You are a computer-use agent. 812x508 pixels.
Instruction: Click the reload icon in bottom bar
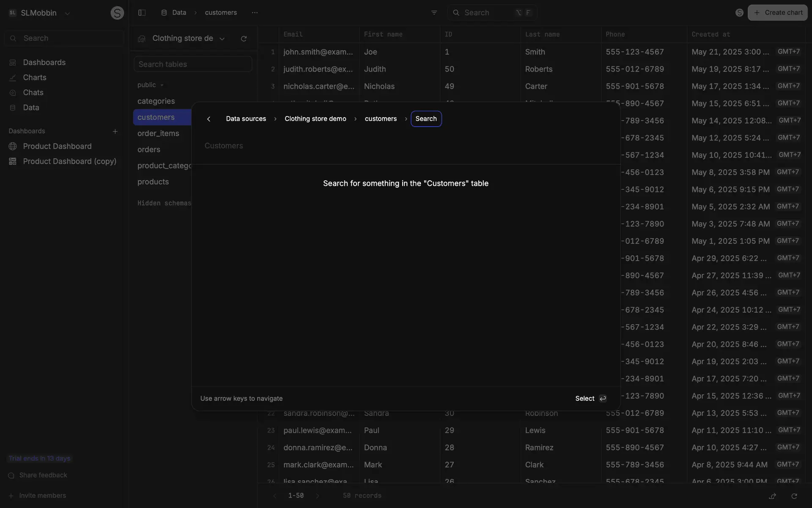[794, 496]
